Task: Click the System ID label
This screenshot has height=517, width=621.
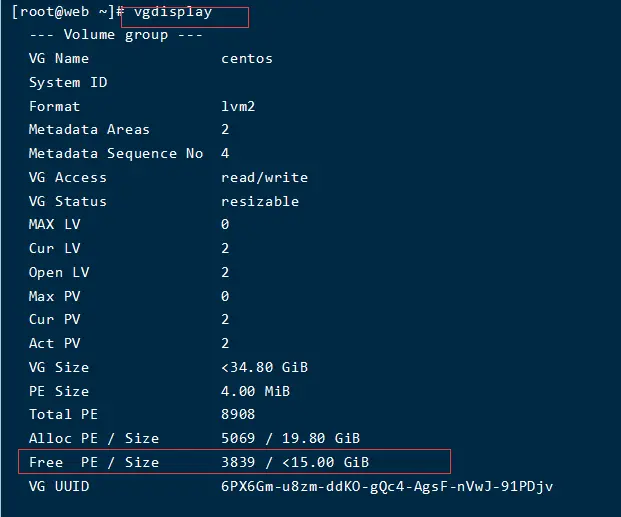Action: (68, 82)
